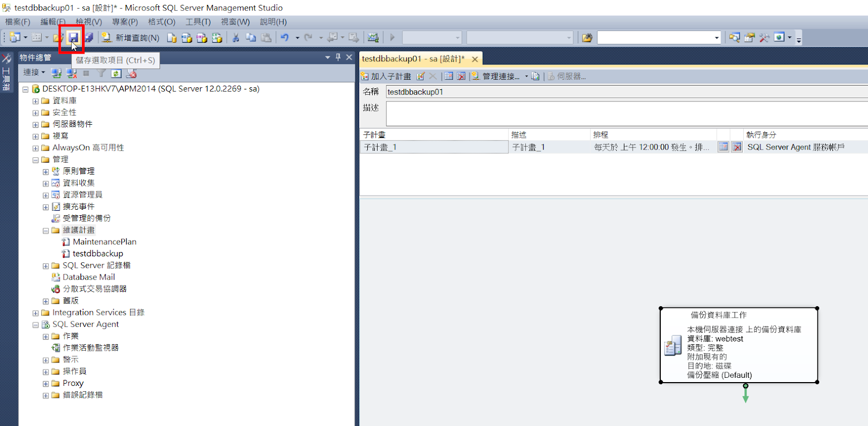Open reporting and logging icon in designer toolbar

pyautogui.click(x=535, y=76)
